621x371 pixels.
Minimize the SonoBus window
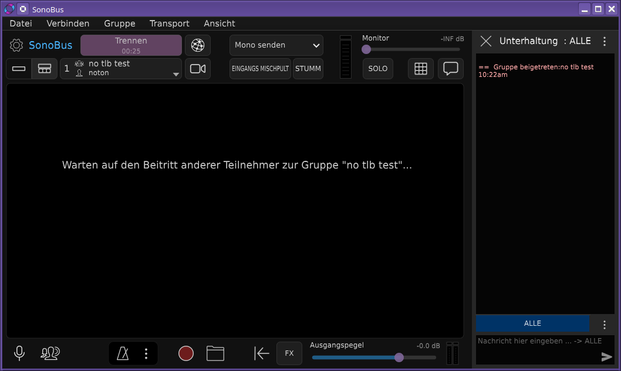point(585,9)
